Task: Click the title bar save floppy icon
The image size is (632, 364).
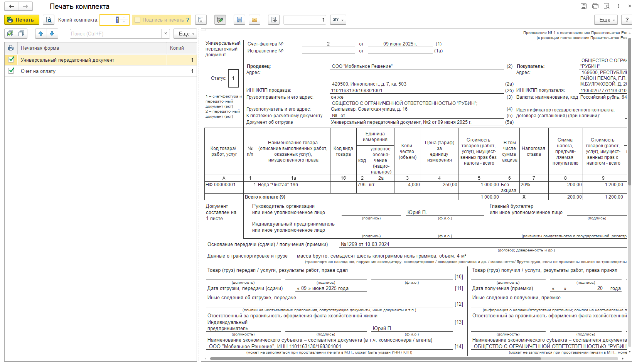Action: pos(583,6)
